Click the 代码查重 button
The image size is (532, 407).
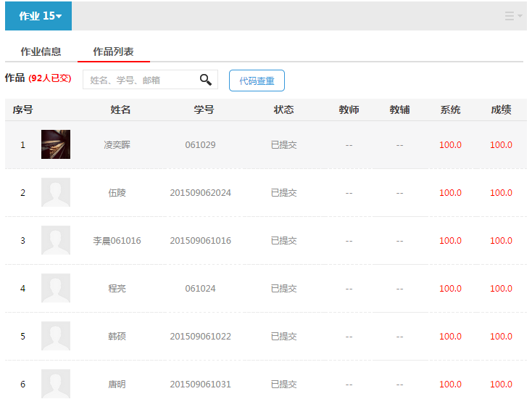point(257,81)
